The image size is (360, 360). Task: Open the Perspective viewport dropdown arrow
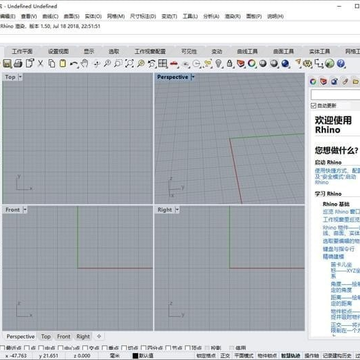point(192,77)
